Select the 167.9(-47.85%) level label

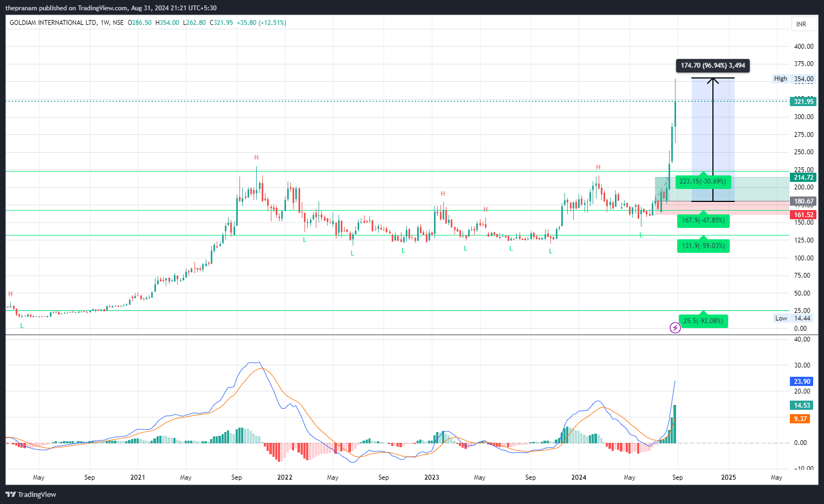click(703, 220)
